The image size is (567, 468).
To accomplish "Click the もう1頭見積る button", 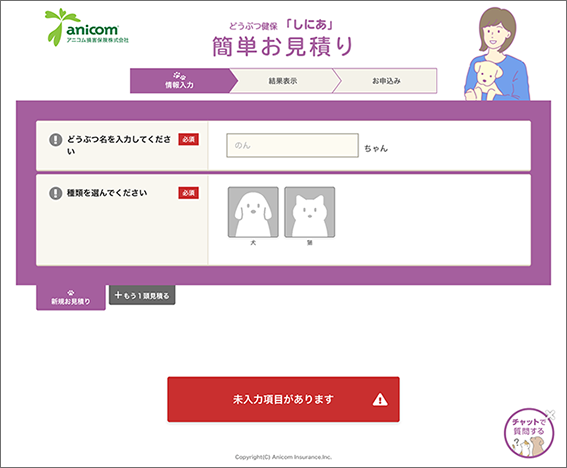I will (142, 295).
